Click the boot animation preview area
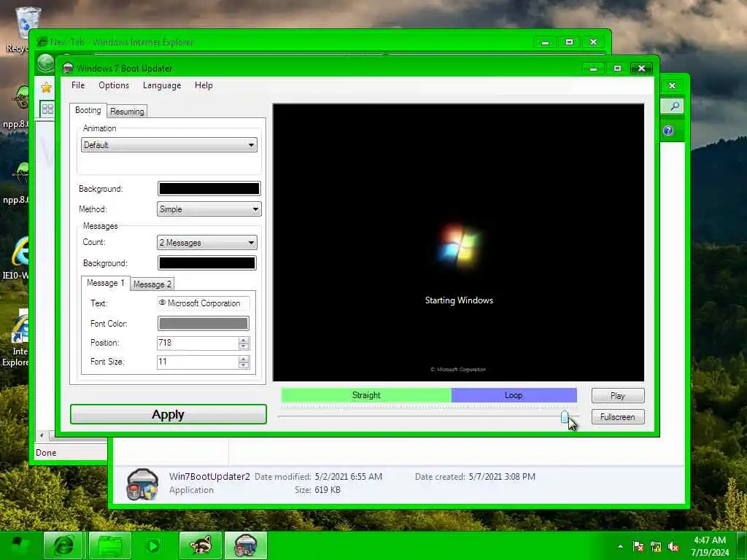 tap(458, 242)
